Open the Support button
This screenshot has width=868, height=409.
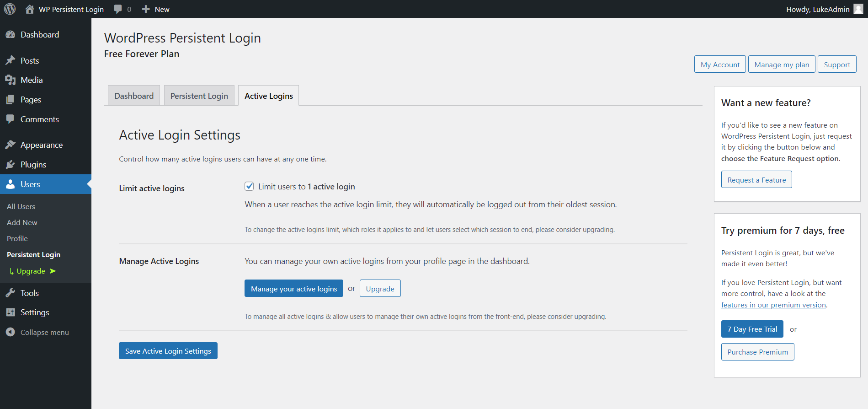[837, 65]
